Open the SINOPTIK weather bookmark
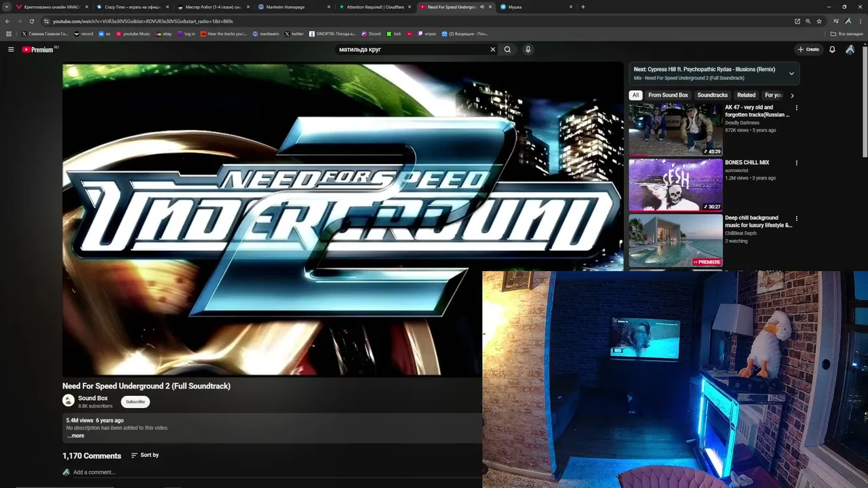 tap(332, 34)
